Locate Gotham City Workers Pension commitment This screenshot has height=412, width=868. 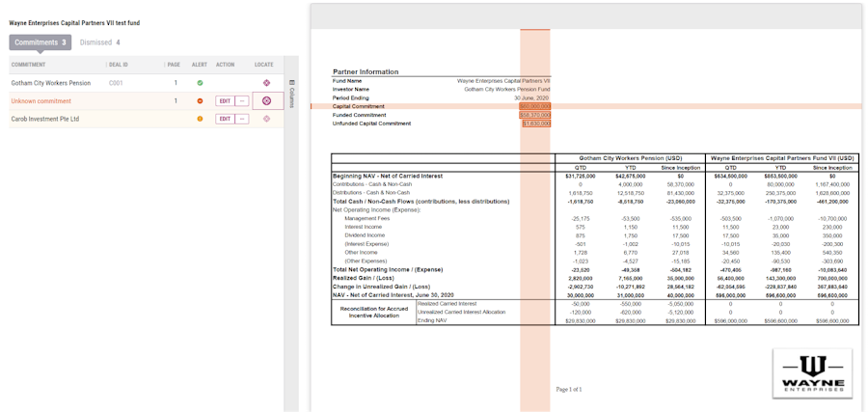coord(267,83)
